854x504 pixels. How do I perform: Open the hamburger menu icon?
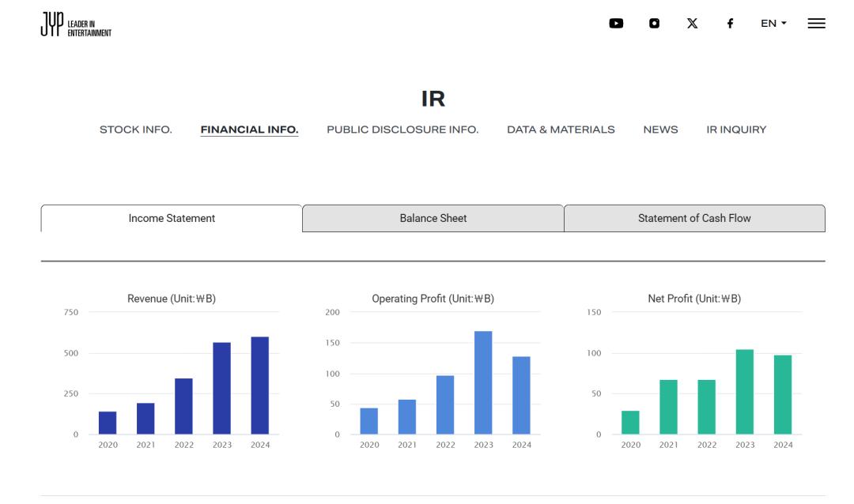tap(816, 24)
